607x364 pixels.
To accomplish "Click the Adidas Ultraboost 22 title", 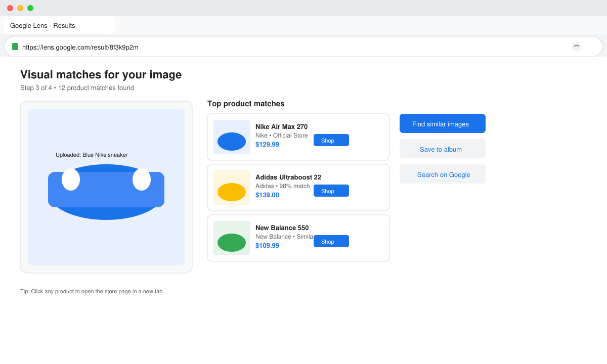I will (288, 177).
